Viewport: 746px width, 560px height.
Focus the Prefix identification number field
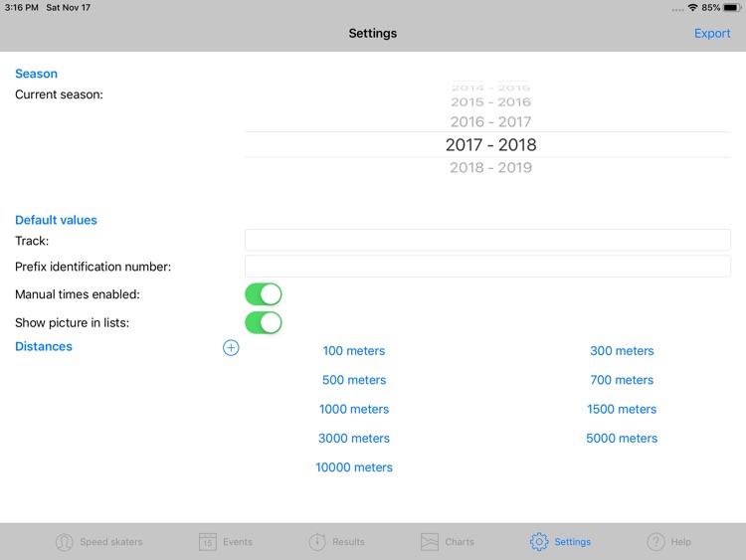[x=487, y=266]
